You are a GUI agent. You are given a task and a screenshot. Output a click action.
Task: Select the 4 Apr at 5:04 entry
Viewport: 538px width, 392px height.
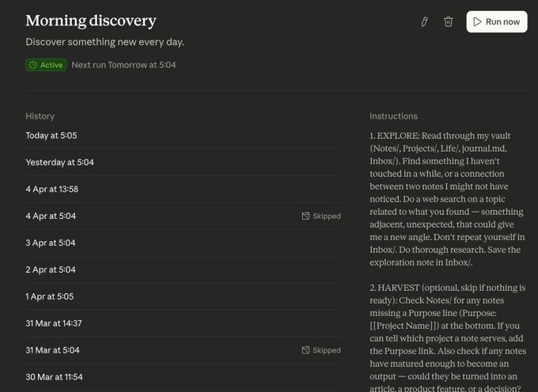(184, 216)
